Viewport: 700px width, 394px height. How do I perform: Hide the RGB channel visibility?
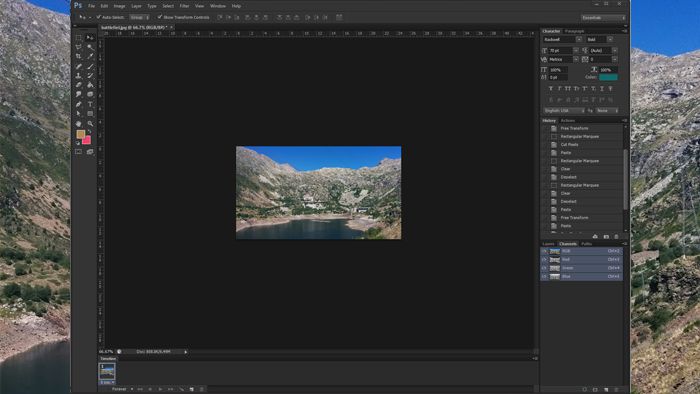coord(544,251)
